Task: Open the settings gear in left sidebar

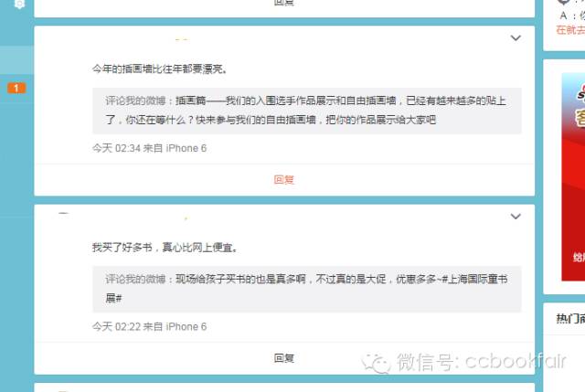Action: [x=19, y=4]
